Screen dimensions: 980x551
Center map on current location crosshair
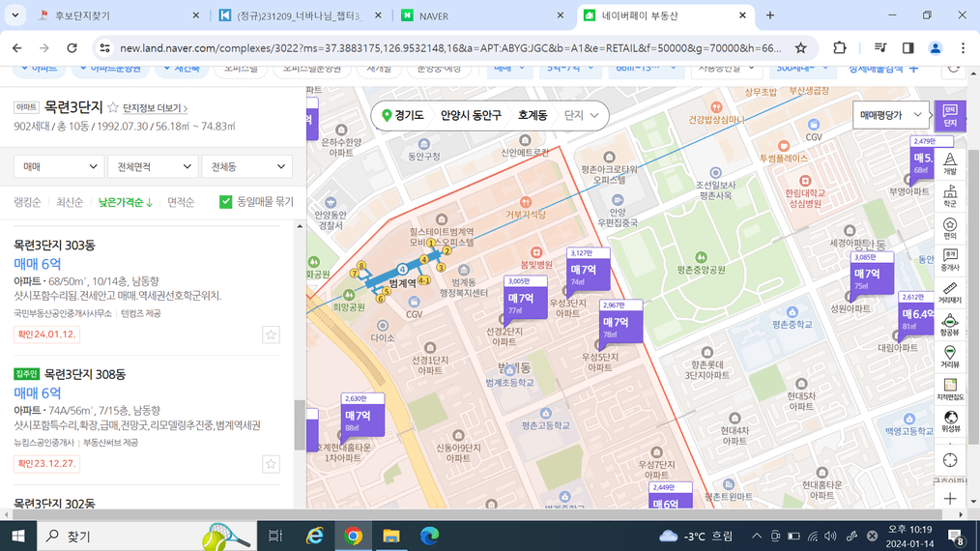[x=950, y=460]
